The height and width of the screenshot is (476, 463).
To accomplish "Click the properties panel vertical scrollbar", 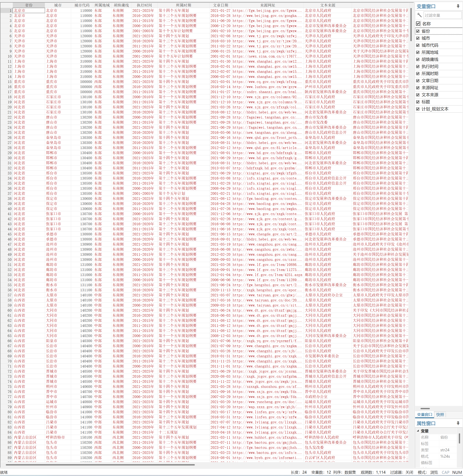I will 459,438.
